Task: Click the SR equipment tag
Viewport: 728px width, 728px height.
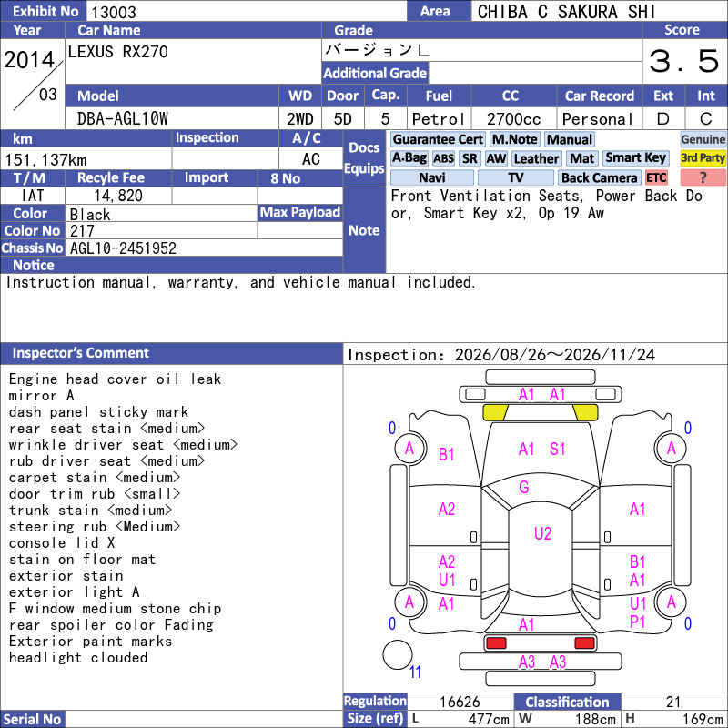Action: click(x=470, y=158)
